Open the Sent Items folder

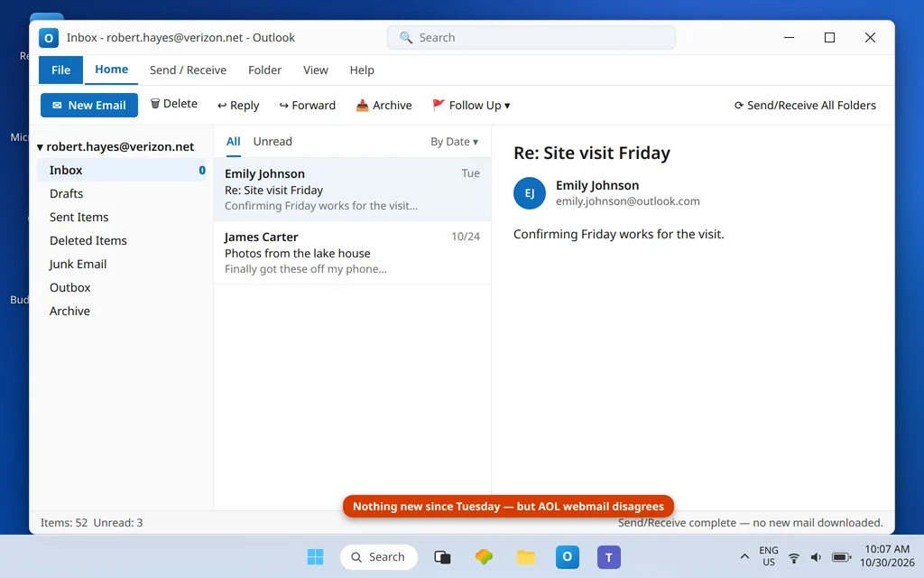(121, 217)
